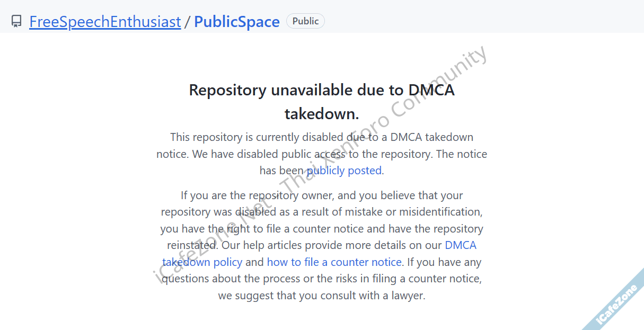Image resolution: width=644 pixels, height=330 pixels.
Task: Click the "Repository unavailable due to DMCA" heading
Action: [x=321, y=90]
